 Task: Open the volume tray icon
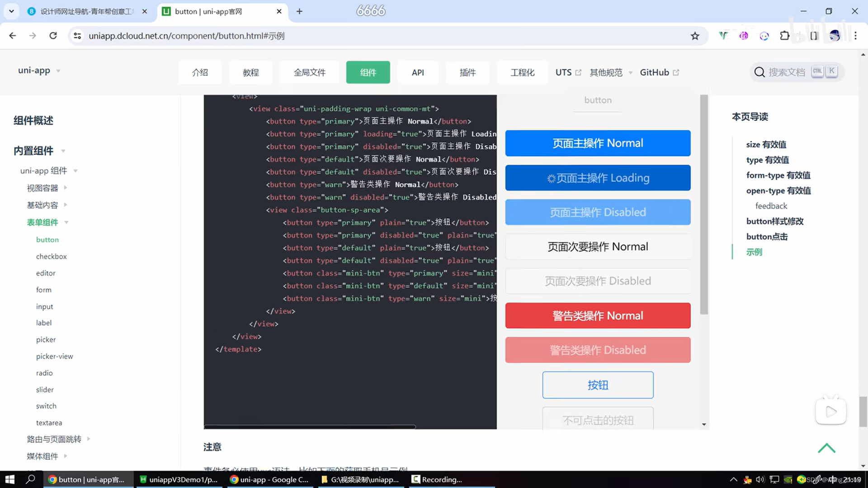(760, 479)
